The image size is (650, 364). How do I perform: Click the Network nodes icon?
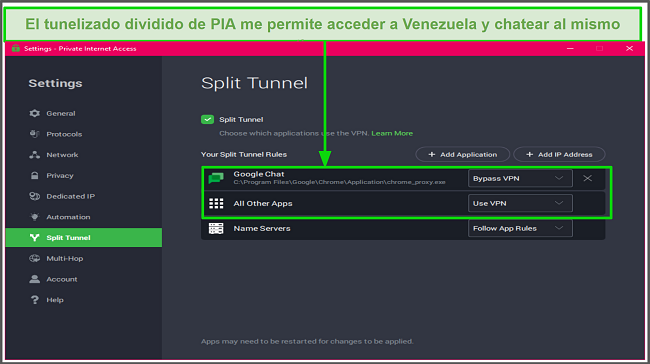[x=34, y=155]
